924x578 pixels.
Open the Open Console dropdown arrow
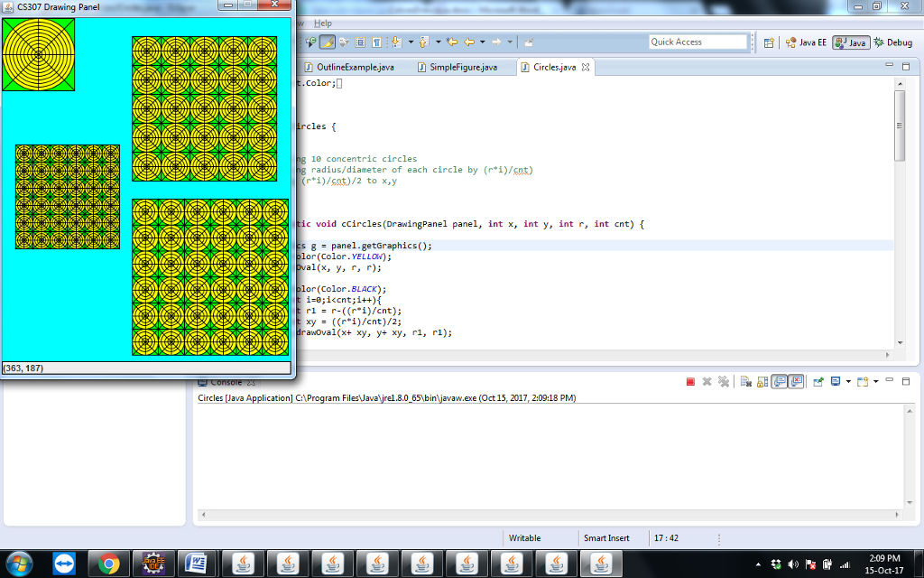pos(876,382)
